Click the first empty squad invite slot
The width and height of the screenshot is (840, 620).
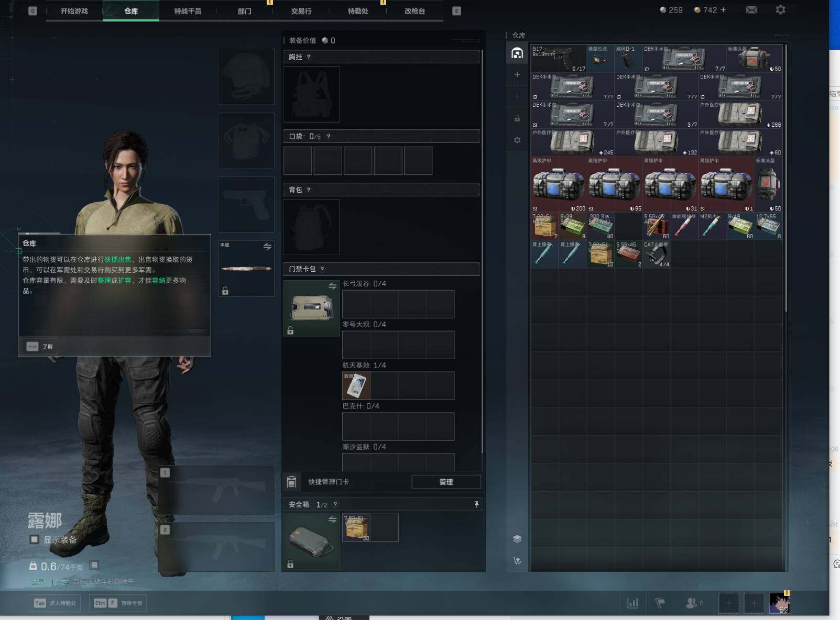pyautogui.click(x=728, y=603)
